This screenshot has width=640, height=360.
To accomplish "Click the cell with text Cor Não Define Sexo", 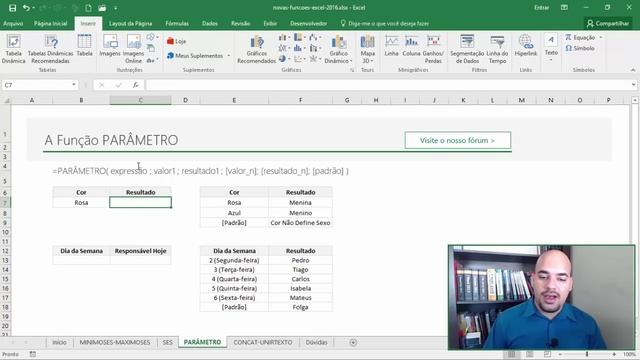I will pos(300,223).
